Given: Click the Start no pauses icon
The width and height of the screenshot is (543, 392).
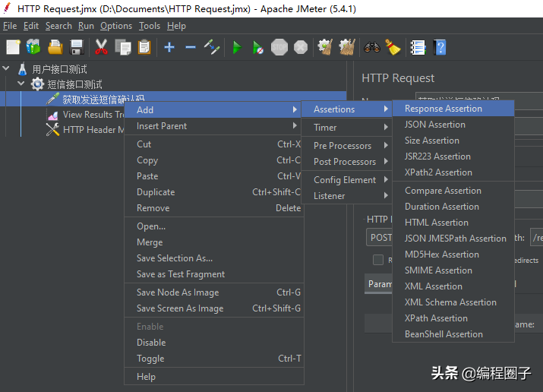Looking at the screenshot, I should [x=258, y=47].
